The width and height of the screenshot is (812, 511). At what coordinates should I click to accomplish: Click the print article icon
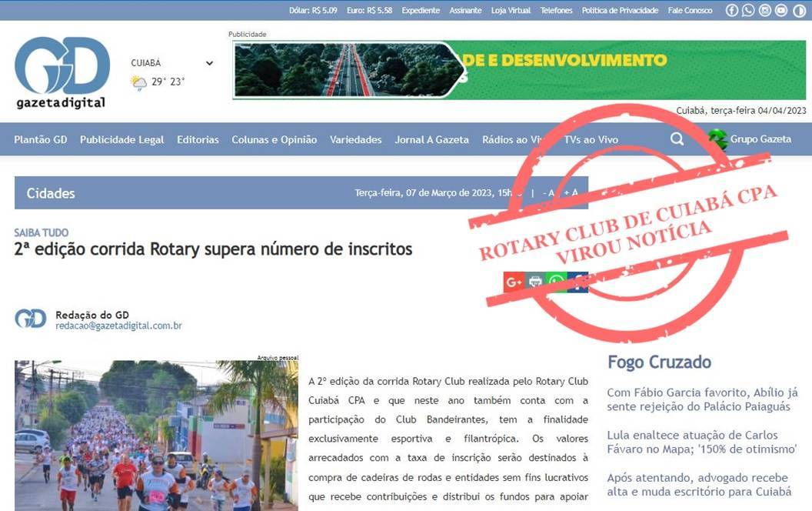coord(535,282)
